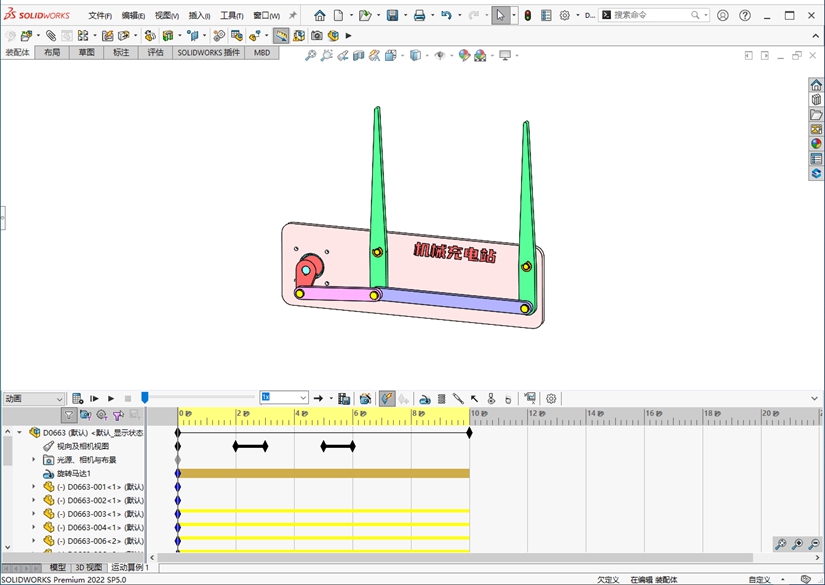Click the playback time slider handle
Screen dimensions: 825x585
tap(144, 398)
